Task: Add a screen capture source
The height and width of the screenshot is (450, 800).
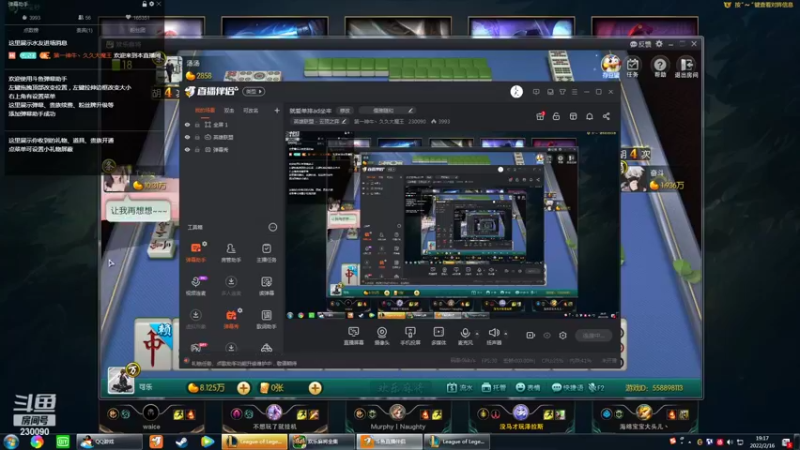Action: click(x=353, y=336)
